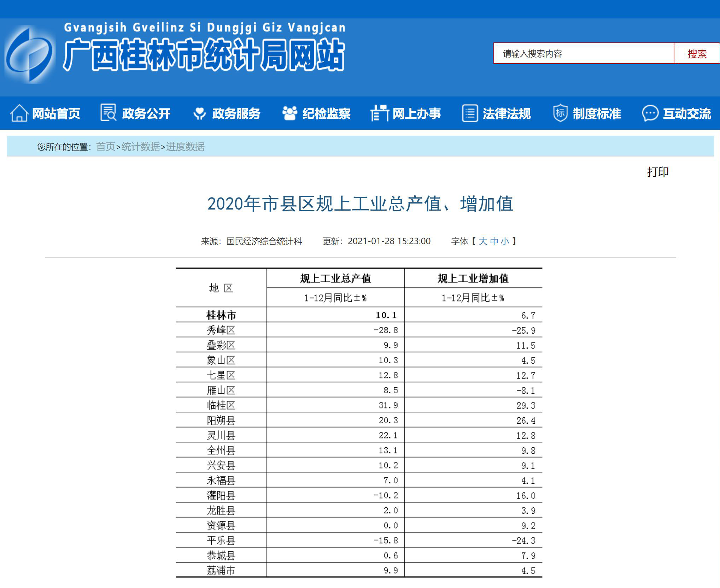The image size is (720, 588).
Task: Set the font size to 小
Action: (505, 241)
